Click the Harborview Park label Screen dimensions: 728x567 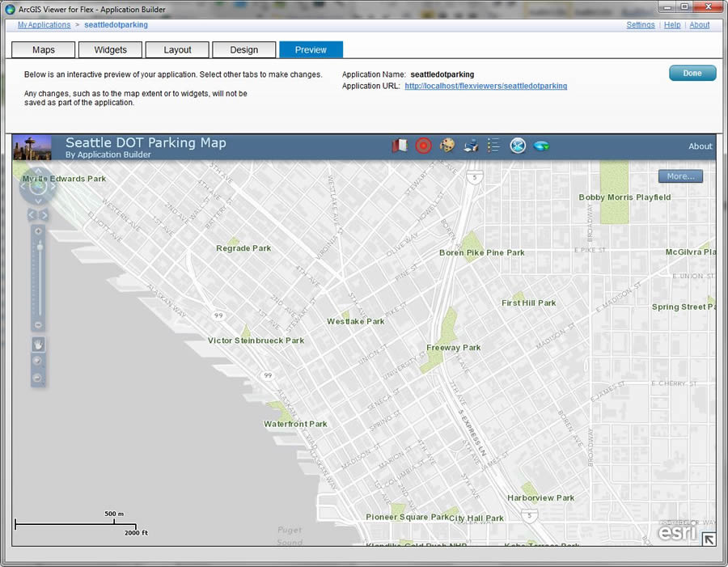pos(540,497)
